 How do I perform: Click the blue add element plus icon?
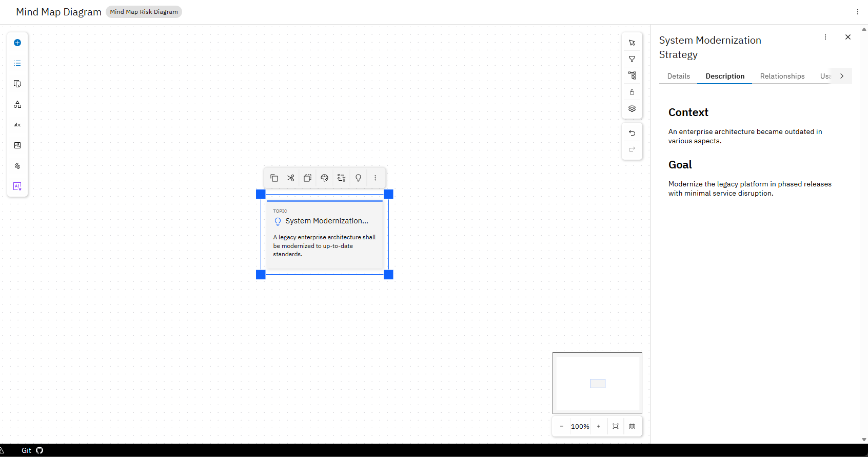tap(17, 43)
